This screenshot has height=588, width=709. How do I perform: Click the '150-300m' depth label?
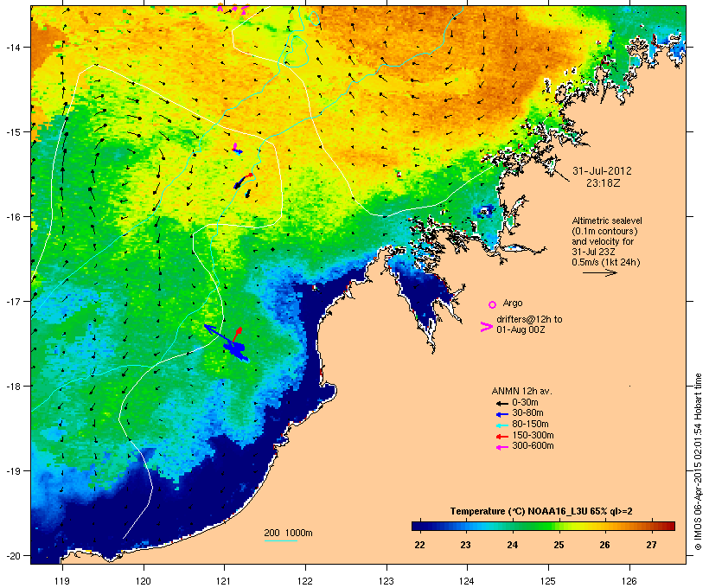coord(533,435)
